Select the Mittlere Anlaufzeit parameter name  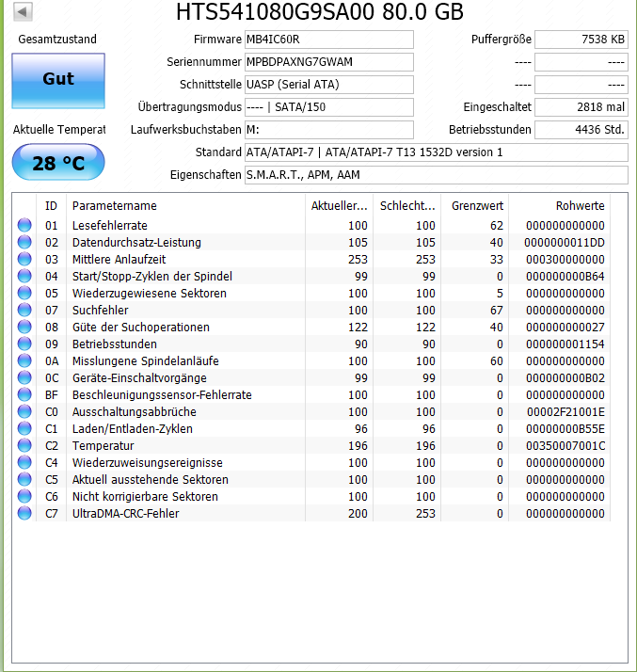pyautogui.click(x=119, y=259)
